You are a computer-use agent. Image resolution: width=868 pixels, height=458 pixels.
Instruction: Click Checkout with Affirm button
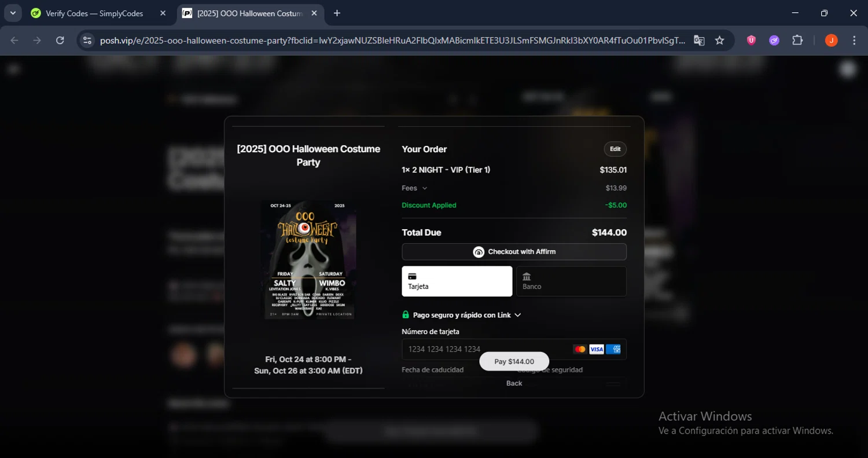[514, 252]
